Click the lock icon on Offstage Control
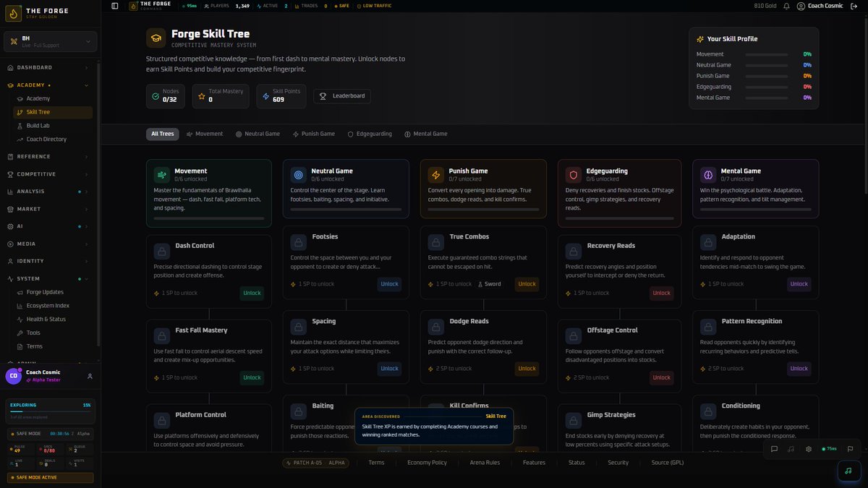 574,335
